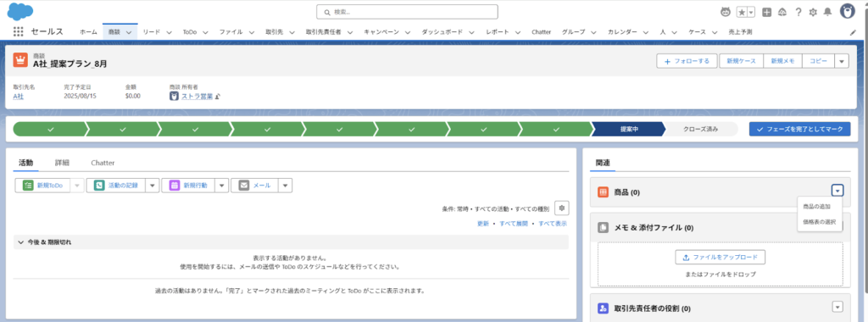The height and width of the screenshot is (322, 868).
Task: Click フェーズを完了としてマーク button
Action: [799, 129]
